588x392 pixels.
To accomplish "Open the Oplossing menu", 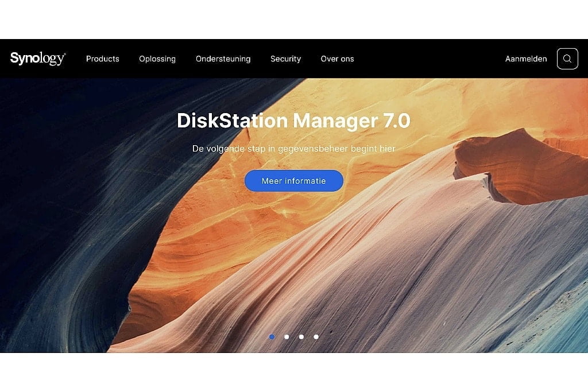I will point(157,59).
